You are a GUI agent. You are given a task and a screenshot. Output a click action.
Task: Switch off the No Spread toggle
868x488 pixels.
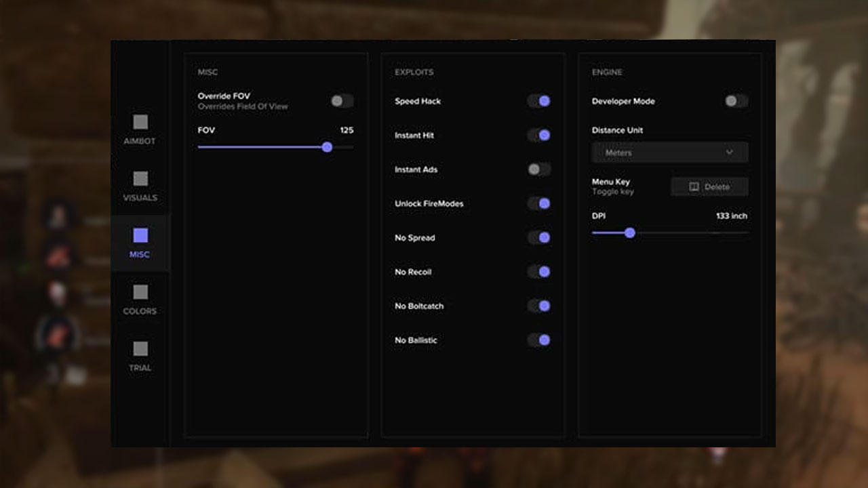pyautogui.click(x=539, y=237)
